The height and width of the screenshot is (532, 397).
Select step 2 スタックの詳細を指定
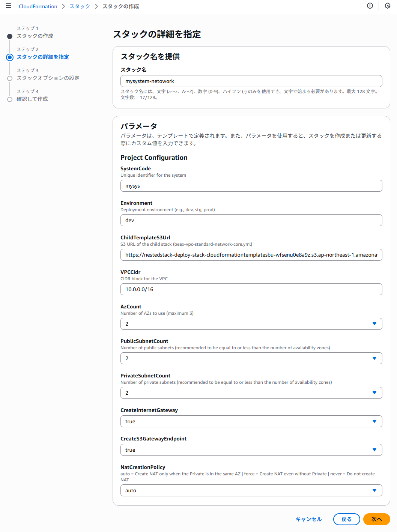pyautogui.click(x=43, y=57)
